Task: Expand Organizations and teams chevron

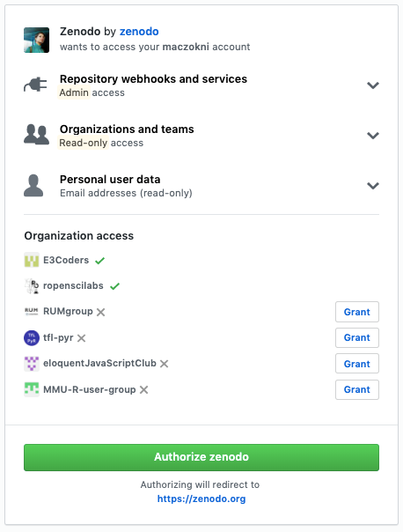Action: click(x=373, y=136)
